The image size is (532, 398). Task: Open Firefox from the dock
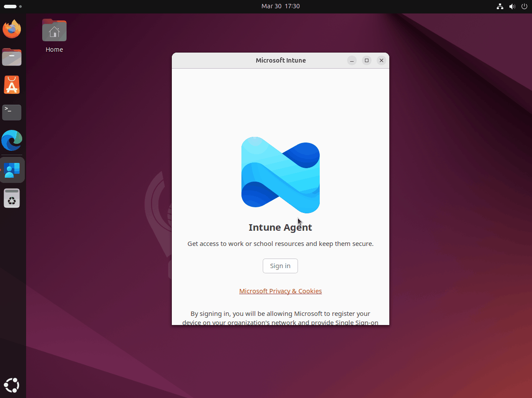coord(12,29)
